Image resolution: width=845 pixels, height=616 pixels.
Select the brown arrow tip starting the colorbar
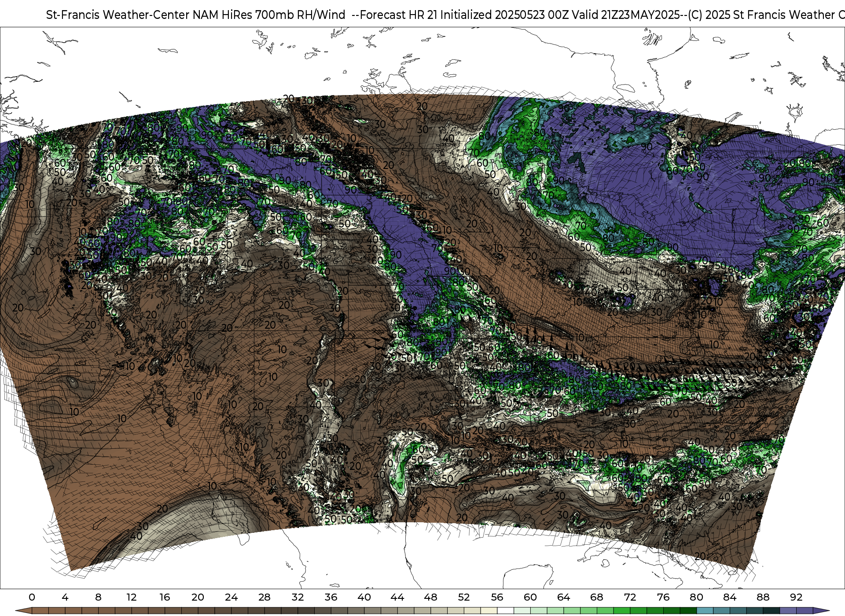[23, 611]
